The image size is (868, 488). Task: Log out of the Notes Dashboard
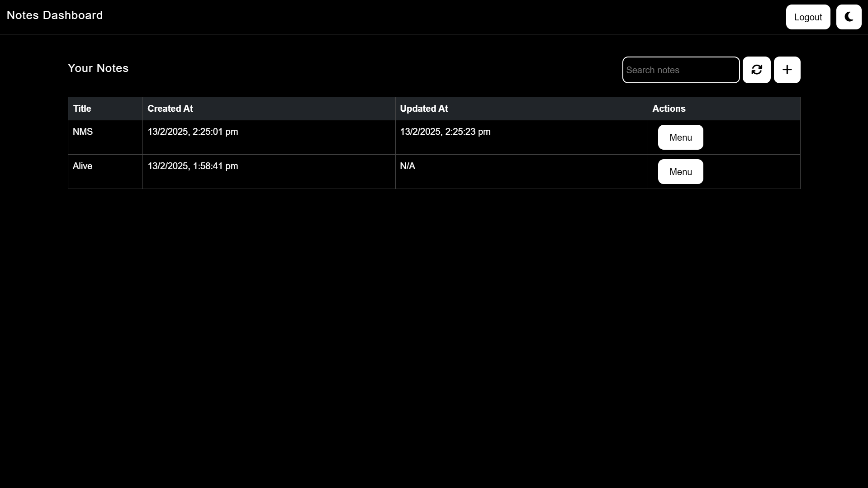pyautogui.click(x=808, y=17)
